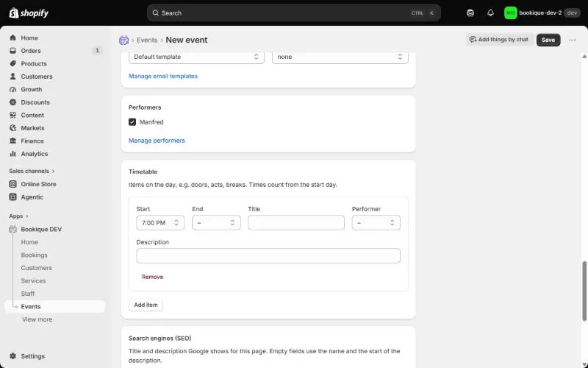
Task: Click the dev label badge
Action: (x=572, y=13)
